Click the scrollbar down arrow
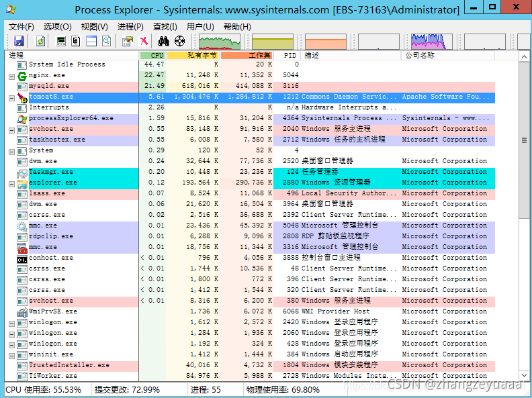532x398 pixels. pyautogui.click(x=524, y=375)
